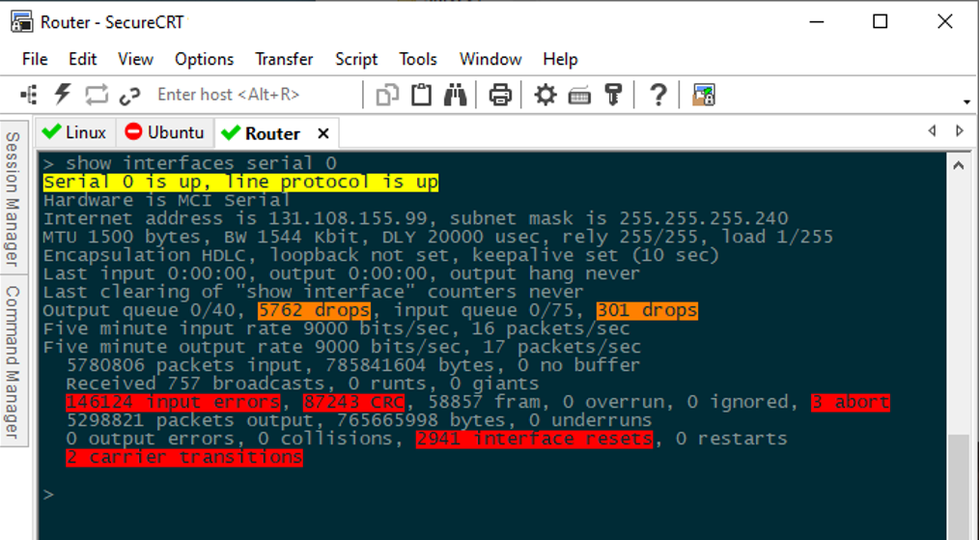980x540 pixels.
Task: Open the Script menu
Action: point(356,59)
